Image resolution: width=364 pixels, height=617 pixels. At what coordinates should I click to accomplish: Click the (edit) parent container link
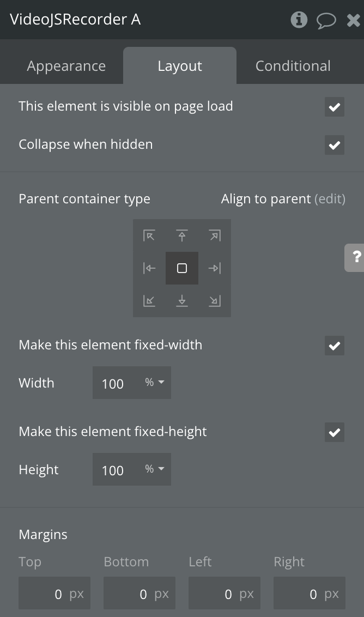tap(330, 199)
